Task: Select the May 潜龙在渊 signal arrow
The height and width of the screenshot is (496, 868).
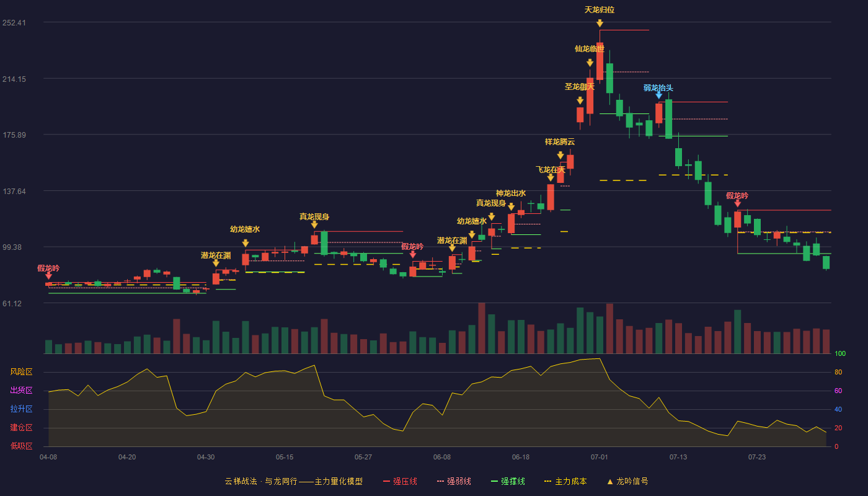Action: click(216, 263)
